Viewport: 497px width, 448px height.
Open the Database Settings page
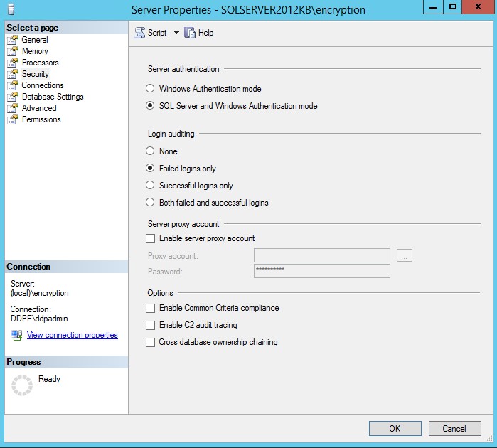tap(53, 97)
